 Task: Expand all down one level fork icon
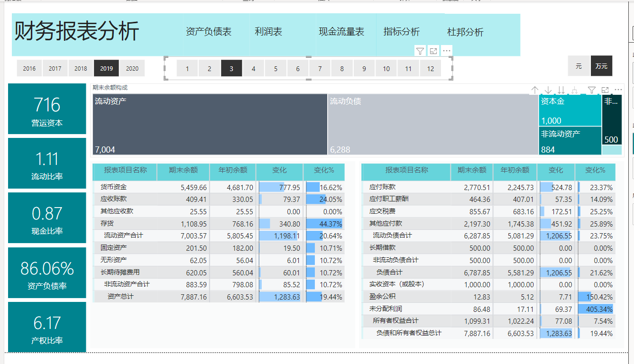575,90
